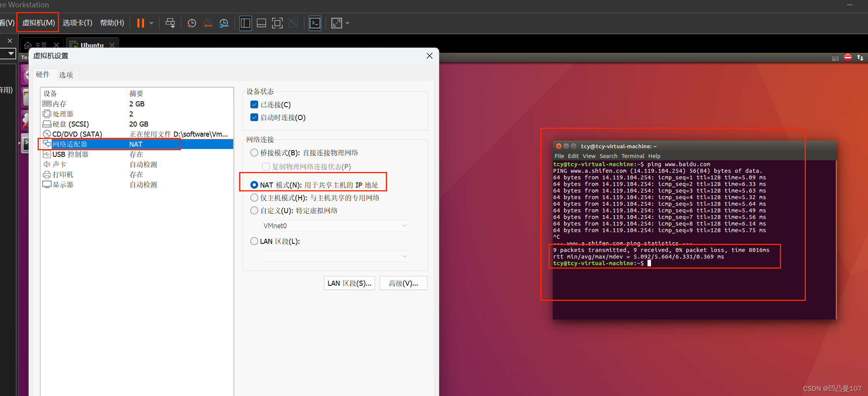The width and height of the screenshot is (868, 396).
Task: Close the 主页 home tab
Action: [56, 45]
